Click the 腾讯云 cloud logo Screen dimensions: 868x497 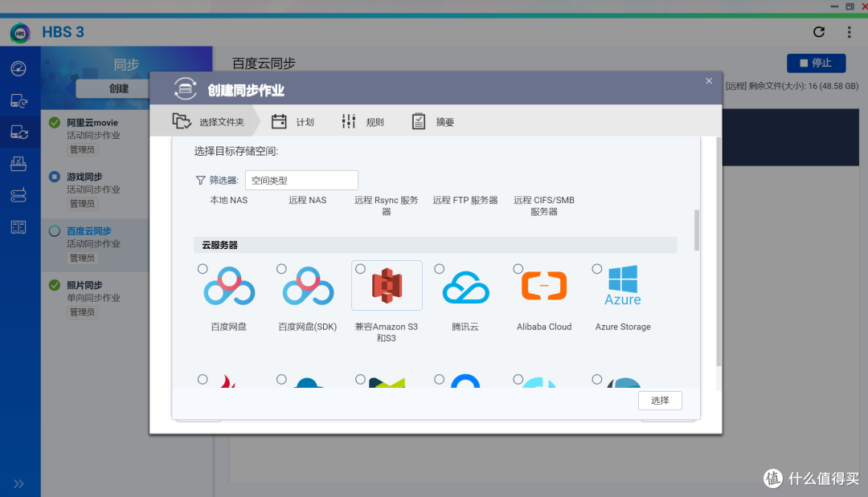(x=465, y=287)
